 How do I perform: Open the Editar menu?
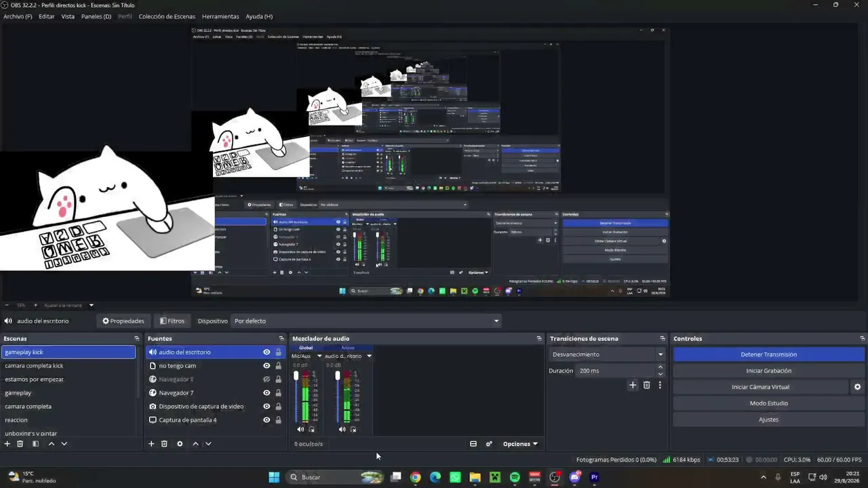coord(47,16)
